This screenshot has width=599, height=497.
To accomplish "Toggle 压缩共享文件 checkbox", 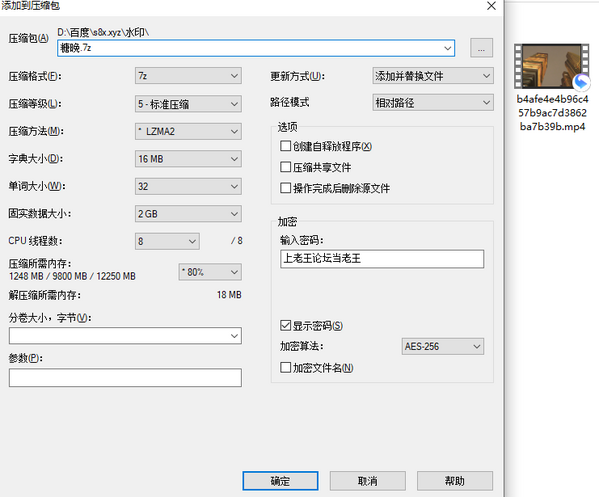I will pyautogui.click(x=285, y=167).
